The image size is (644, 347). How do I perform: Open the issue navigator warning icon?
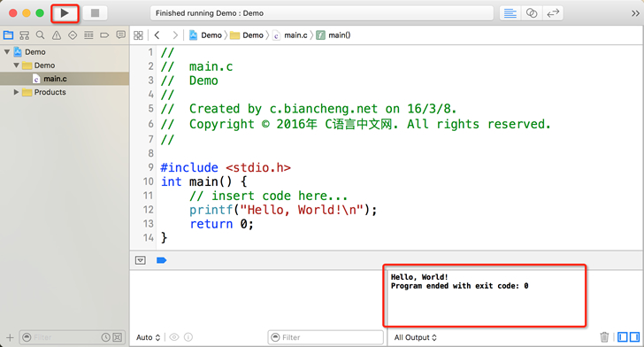click(57, 35)
